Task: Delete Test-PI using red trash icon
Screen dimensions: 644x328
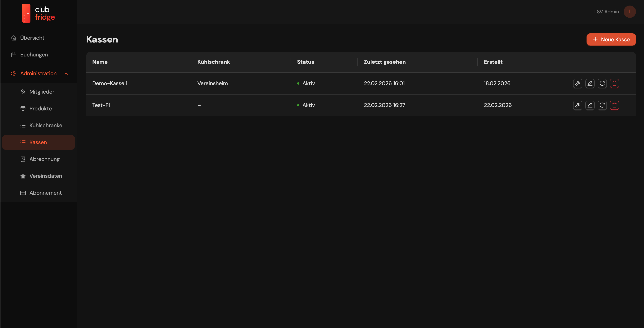Action: (614, 105)
